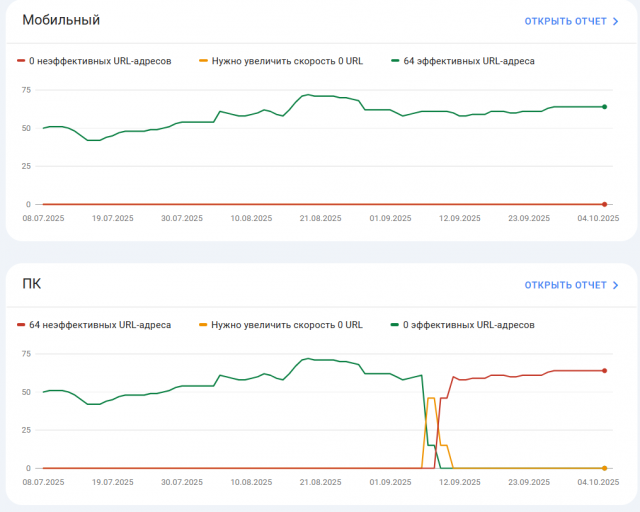Toggle ПК legend item 64 неэффективных URL-адреса

tap(99, 325)
